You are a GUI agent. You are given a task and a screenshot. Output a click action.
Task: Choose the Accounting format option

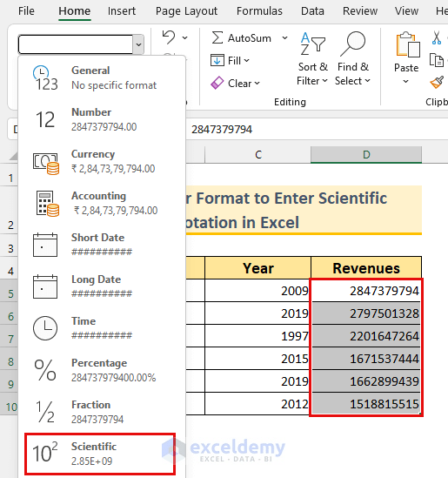pos(102,203)
